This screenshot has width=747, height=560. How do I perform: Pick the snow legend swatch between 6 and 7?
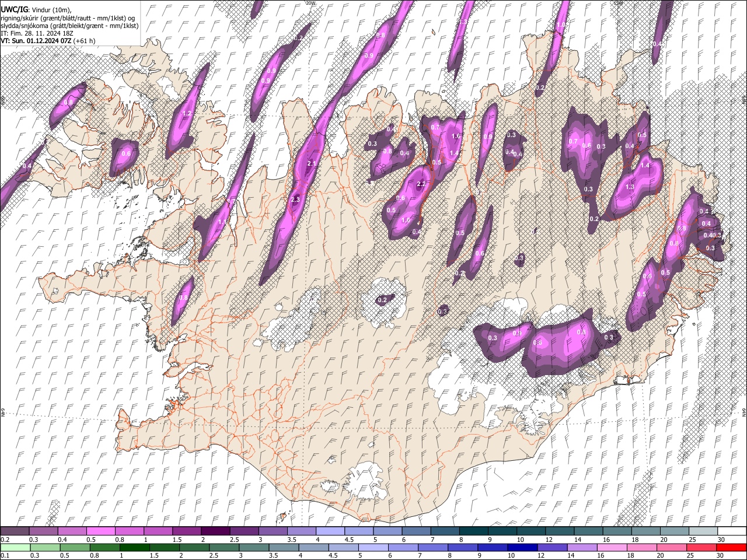(416, 531)
